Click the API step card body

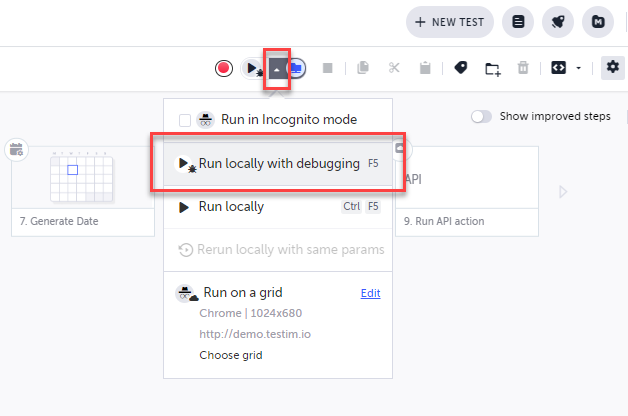(467, 177)
